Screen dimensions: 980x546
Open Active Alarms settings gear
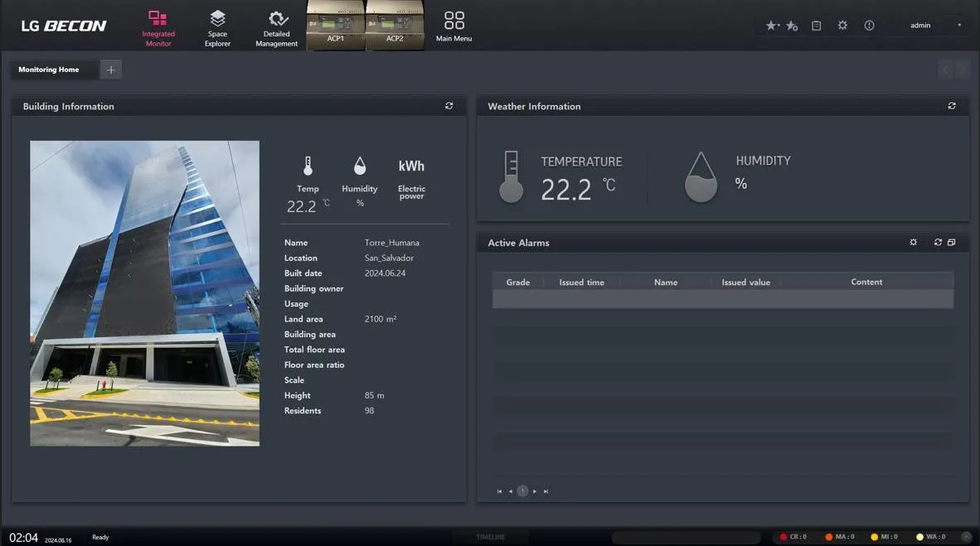913,242
